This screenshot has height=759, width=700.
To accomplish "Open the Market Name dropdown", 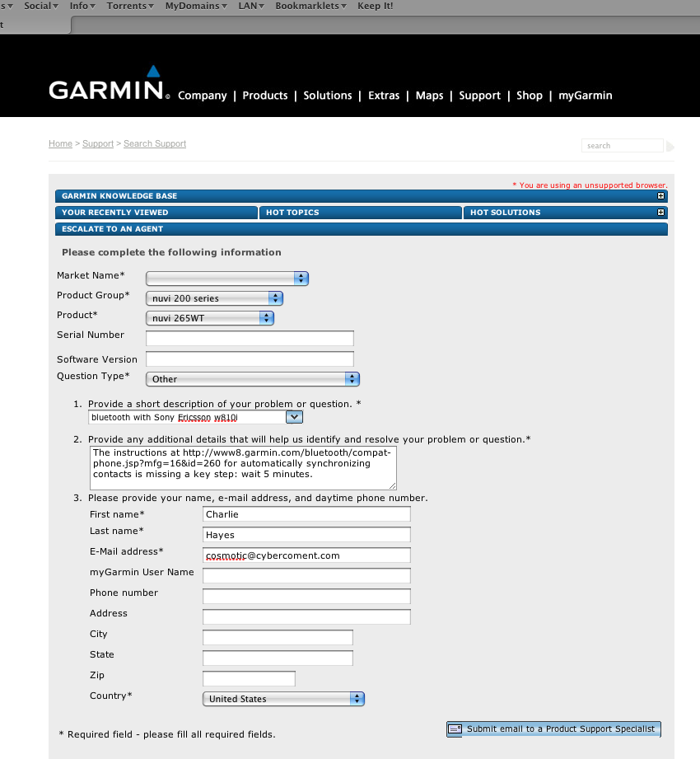I will click(227, 279).
